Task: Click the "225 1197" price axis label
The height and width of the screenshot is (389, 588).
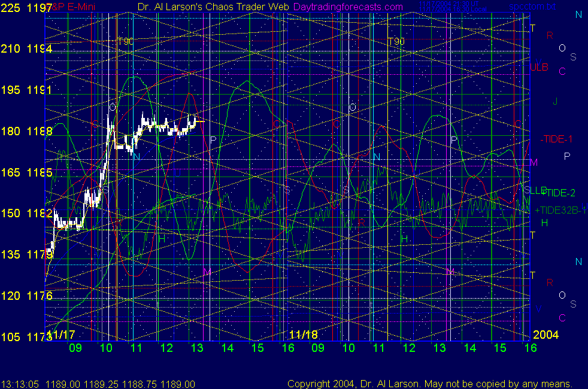Action: point(26,8)
